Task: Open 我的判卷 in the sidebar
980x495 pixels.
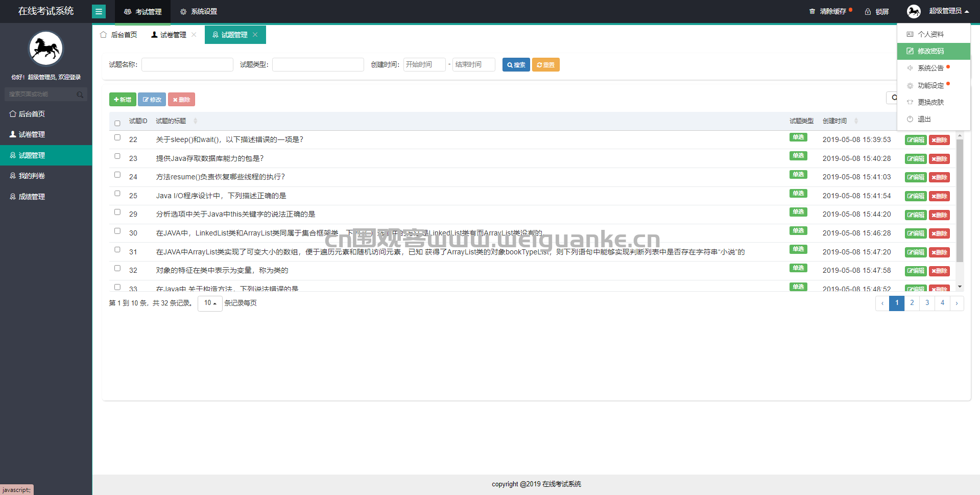Action: point(46,176)
